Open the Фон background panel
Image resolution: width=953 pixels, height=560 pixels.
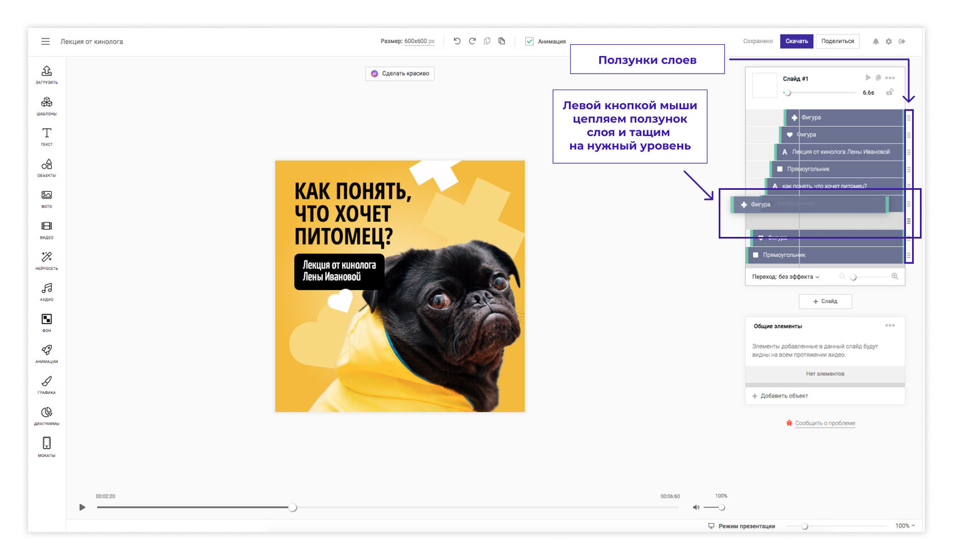47,323
